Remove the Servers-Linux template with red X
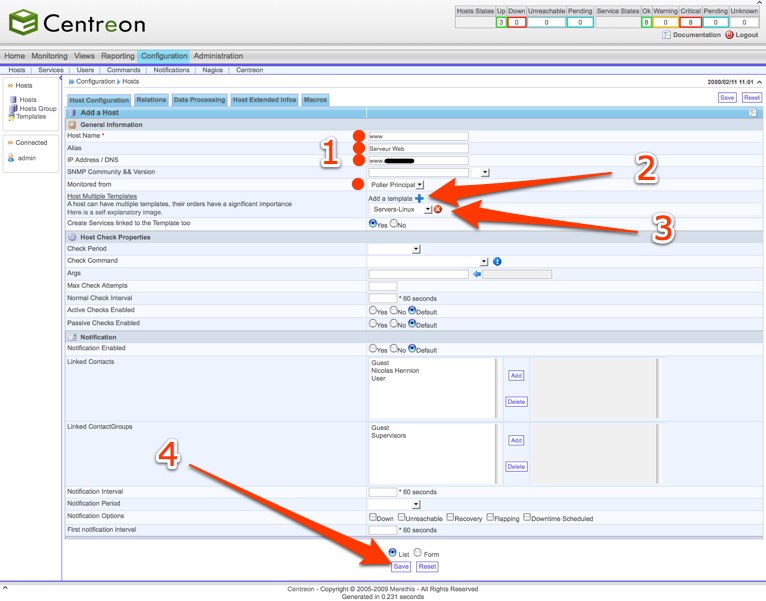 438,209
